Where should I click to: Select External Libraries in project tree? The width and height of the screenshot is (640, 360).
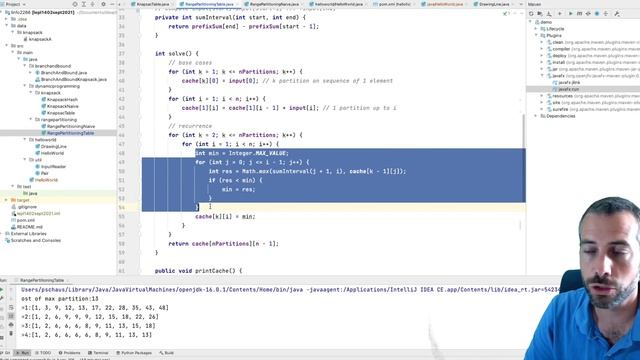26,233
